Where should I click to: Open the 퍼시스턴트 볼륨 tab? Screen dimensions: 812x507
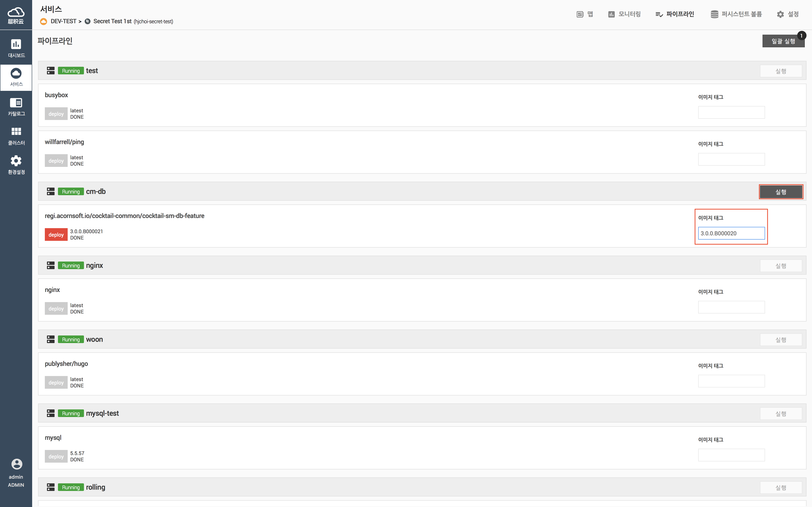(736, 14)
